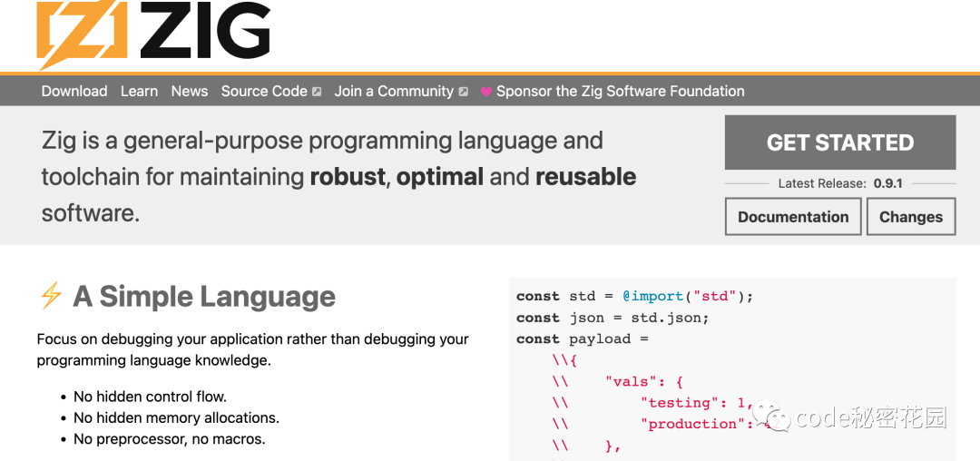The height and width of the screenshot is (461, 980).
Task: Click 'No preprocessor, no macros.' bullet
Action: (170, 439)
